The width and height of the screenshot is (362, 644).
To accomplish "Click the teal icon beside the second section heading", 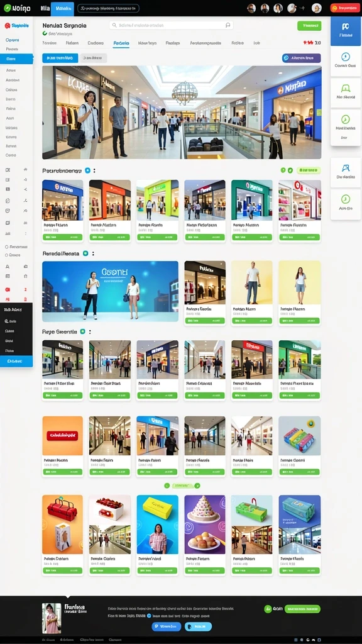I will 85,253.
